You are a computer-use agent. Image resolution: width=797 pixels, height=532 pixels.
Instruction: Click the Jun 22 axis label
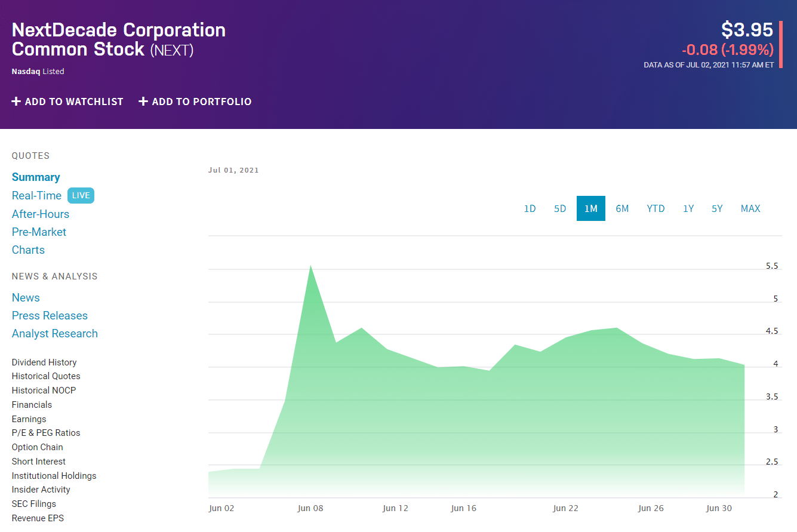(x=566, y=509)
